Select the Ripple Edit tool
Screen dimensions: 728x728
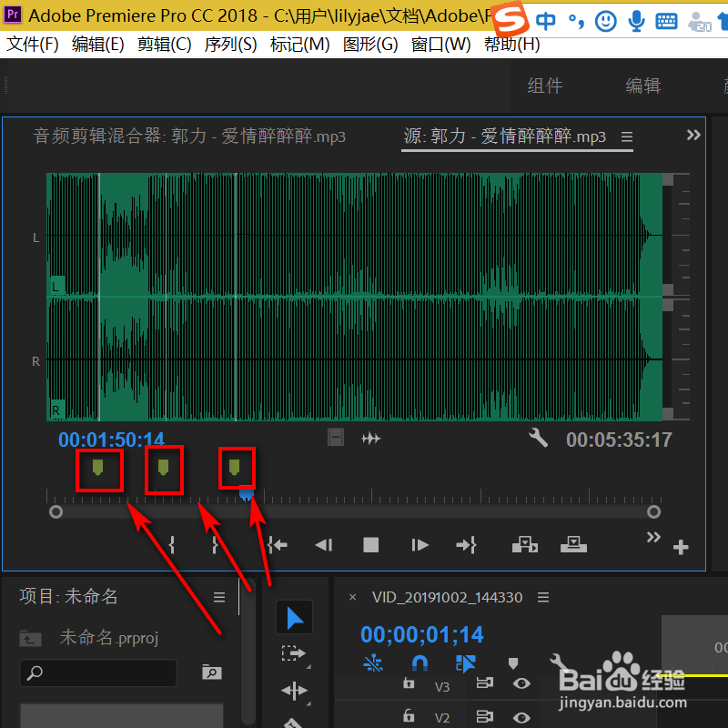(x=294, y=691)
